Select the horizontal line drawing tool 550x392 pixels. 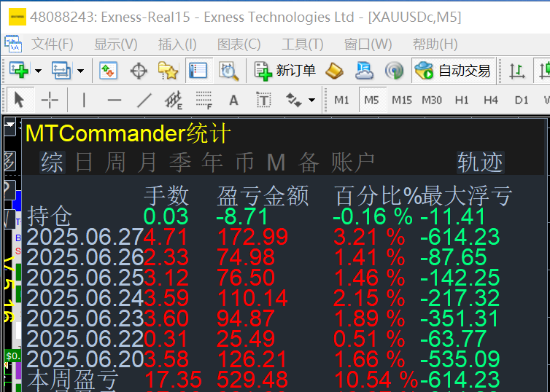coord(115,101)
